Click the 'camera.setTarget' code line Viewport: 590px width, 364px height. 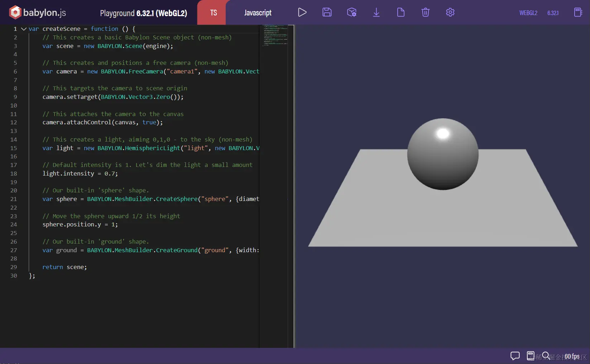point(113,97)
